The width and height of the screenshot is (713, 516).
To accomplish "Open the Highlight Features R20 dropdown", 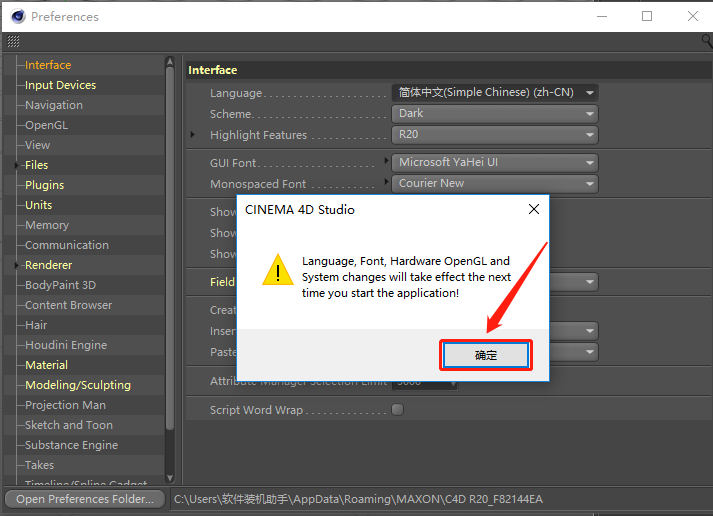I will 495,135.
